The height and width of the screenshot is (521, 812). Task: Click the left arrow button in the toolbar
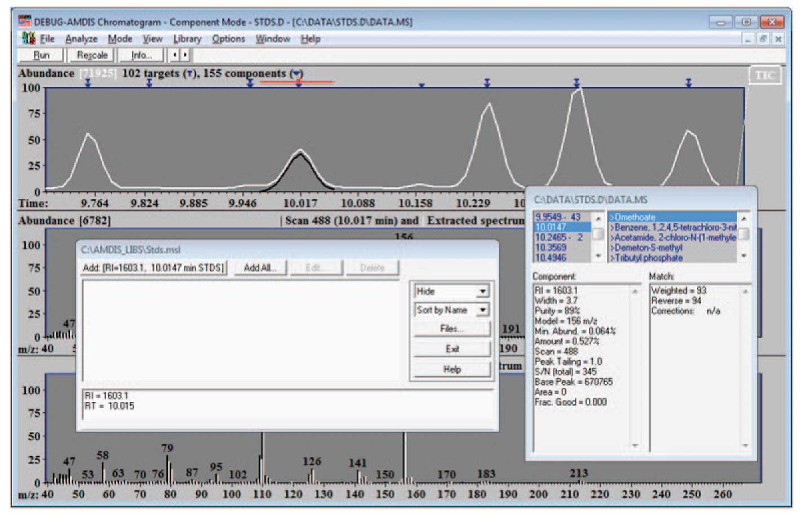coord(175,55)
